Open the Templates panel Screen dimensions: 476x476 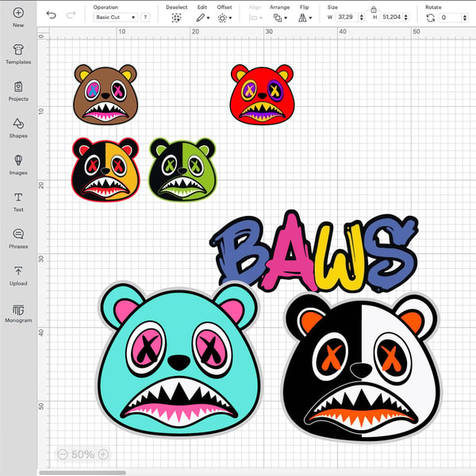point(18,54)
